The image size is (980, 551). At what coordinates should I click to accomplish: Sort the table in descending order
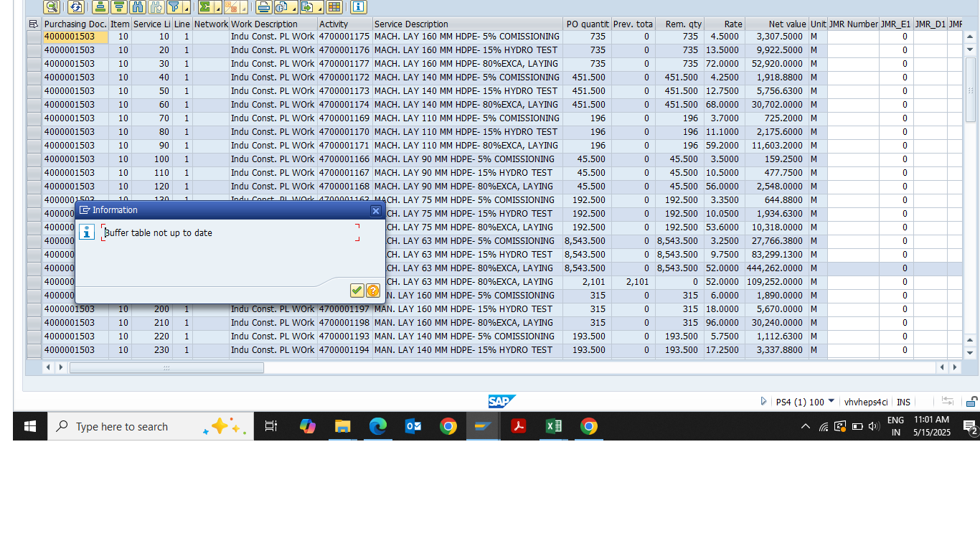[x=119, y=7]
